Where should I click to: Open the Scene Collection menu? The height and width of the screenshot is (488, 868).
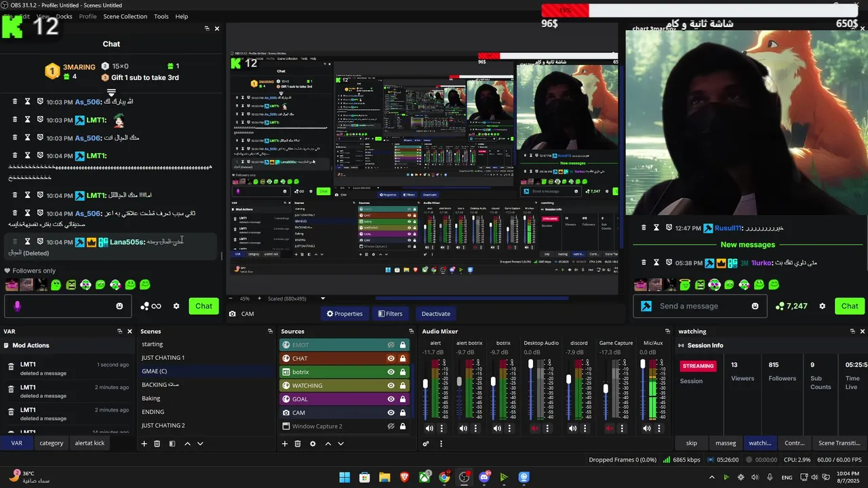125,16
